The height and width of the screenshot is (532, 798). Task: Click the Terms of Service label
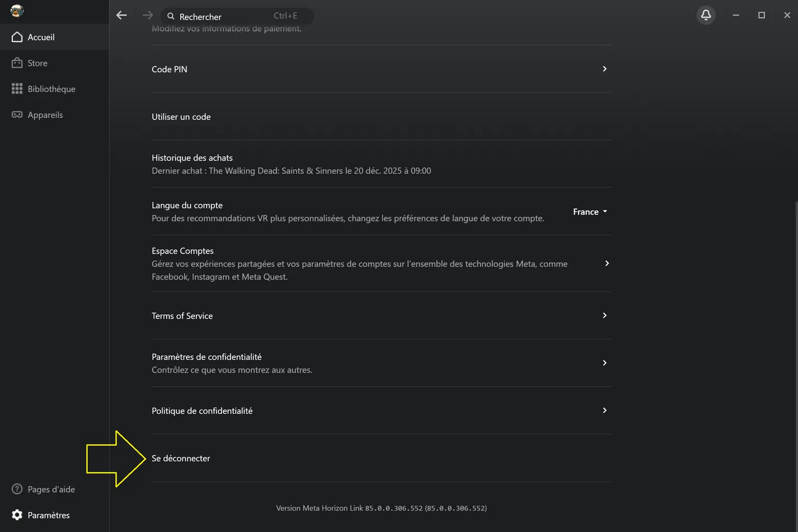tap(182, 316)
